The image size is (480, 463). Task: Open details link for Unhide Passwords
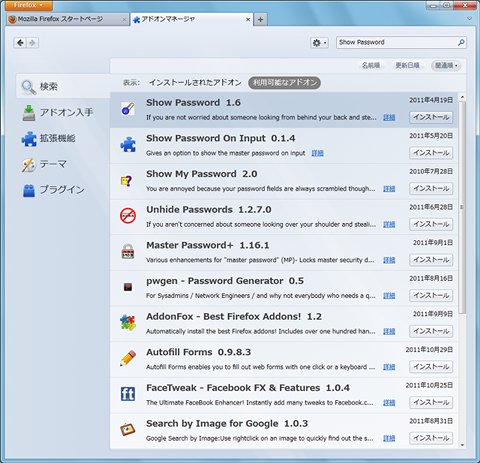(389, 224)
